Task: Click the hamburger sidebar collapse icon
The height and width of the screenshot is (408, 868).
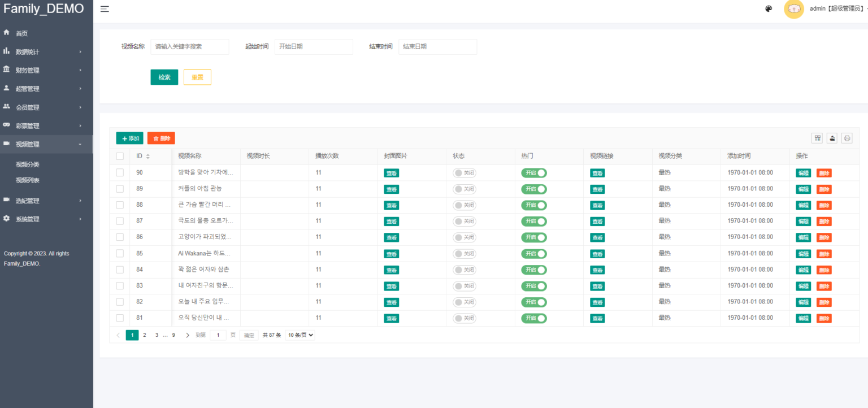Action: [105, 9]
